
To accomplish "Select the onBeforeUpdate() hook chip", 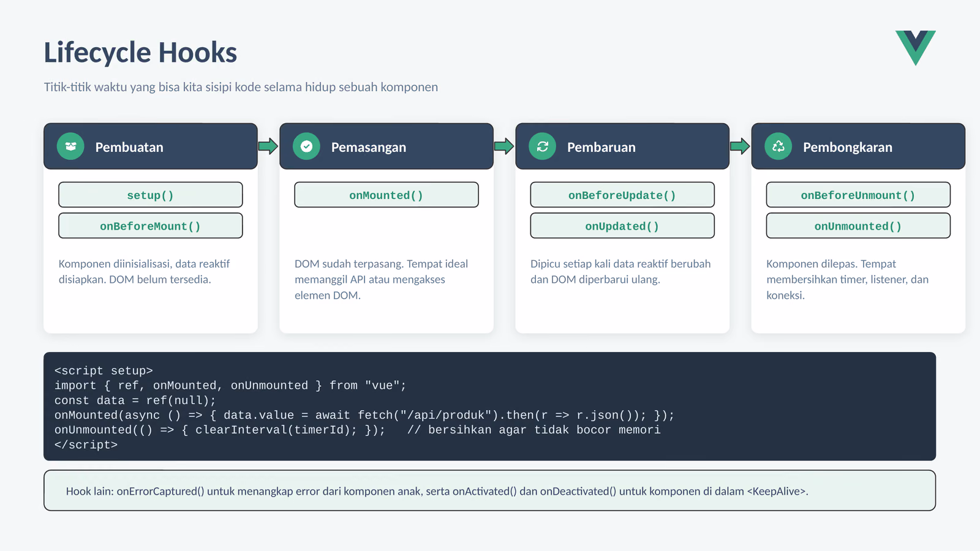I will coord(622,195).
